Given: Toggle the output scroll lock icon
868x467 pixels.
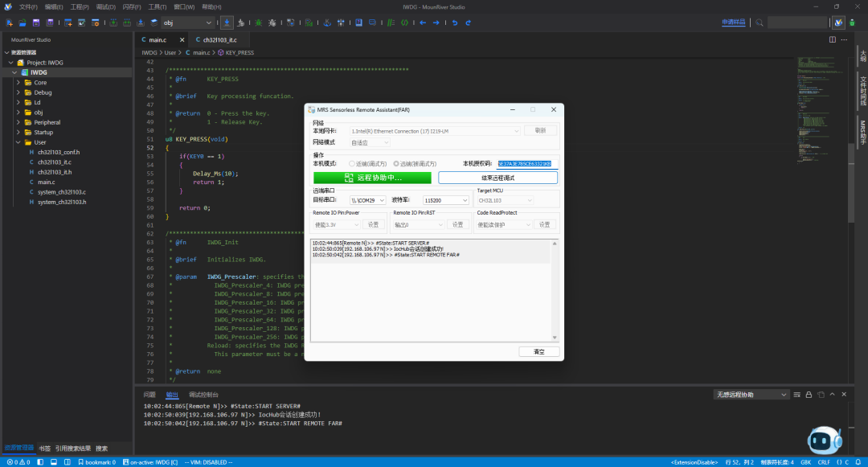Looking at the screenshot, I should [809, 395].
